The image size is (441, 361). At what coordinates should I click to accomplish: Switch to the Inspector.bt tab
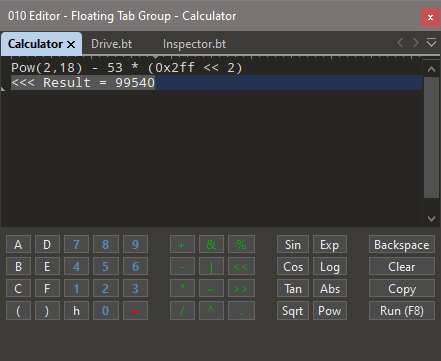pos(194,44)
